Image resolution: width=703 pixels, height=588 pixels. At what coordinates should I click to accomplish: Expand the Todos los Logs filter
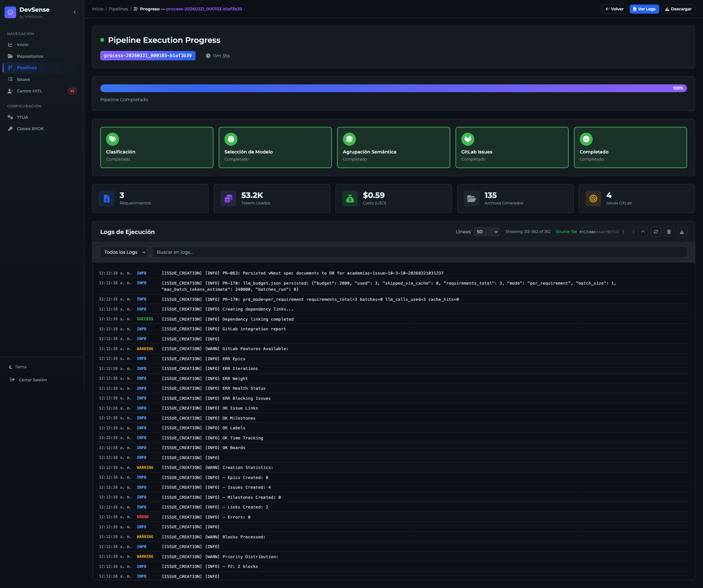tap(124, 252)
